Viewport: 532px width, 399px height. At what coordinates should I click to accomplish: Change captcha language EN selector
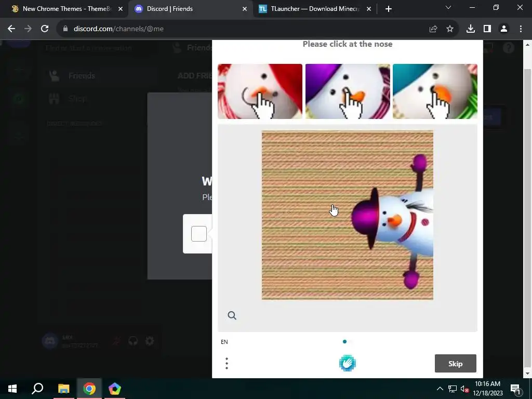(224, 342)
